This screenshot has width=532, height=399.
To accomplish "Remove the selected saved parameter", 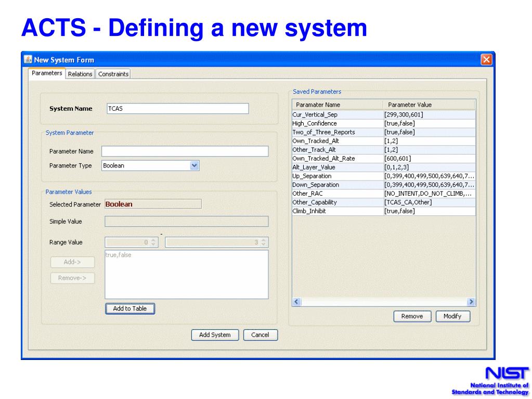I will pos(412,316).
